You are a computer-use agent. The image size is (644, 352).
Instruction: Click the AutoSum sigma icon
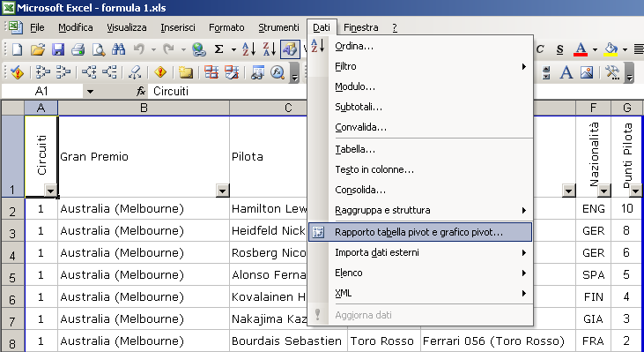pyautogui.click(x=218, y=49)
